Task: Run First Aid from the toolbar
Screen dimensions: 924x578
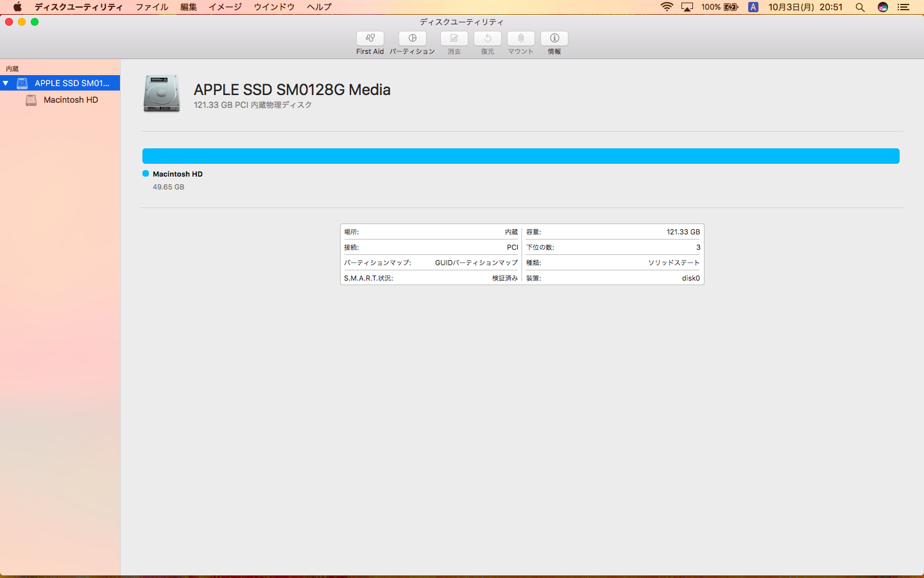Action: pyautogui.click(x=370, y=39)
